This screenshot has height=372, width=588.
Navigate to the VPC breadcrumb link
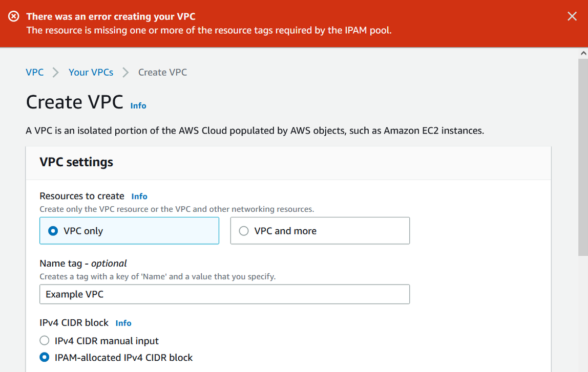click(34, 72)
